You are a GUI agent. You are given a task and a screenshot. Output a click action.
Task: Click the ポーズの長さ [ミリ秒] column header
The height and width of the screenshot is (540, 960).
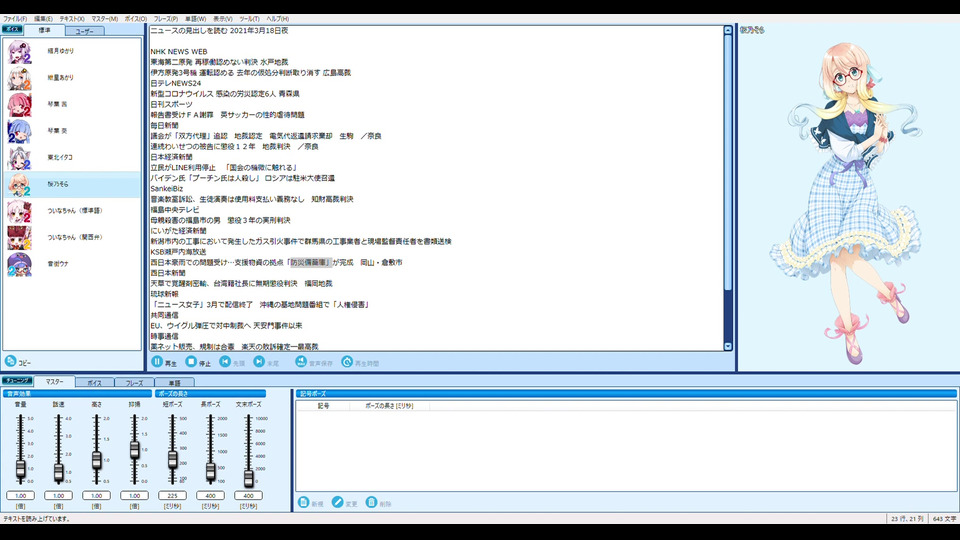pos(389,406)
